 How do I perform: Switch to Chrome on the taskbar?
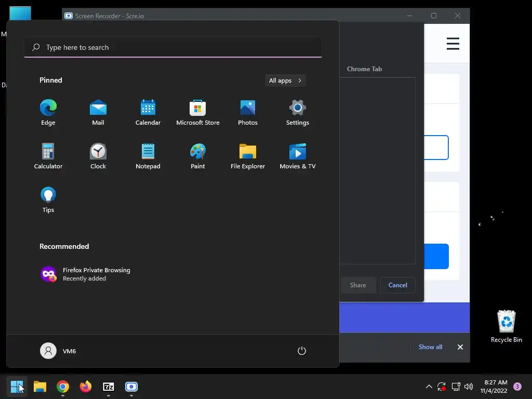point(63,387)
